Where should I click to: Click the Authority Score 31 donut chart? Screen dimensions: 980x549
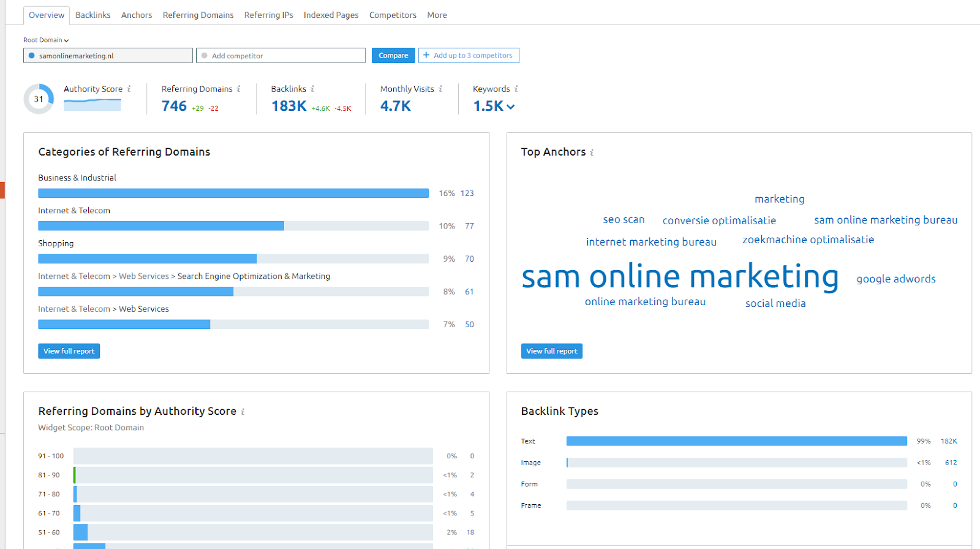click(39, 99)
